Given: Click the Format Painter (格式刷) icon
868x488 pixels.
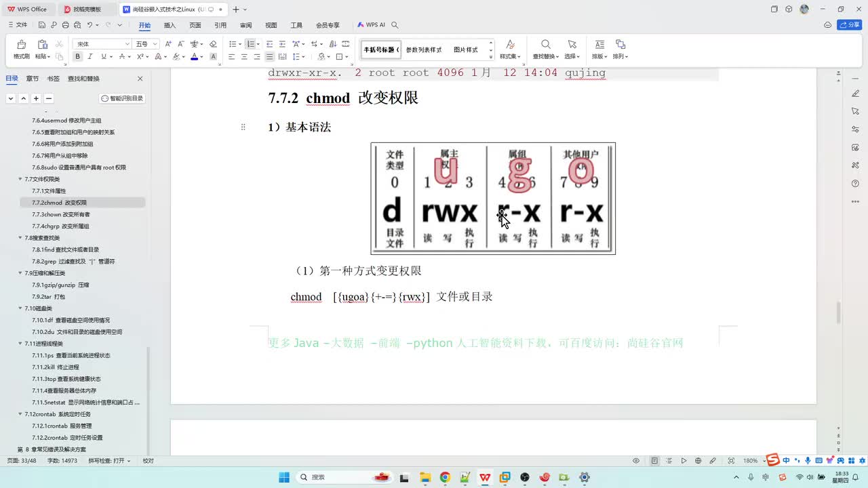Looking at the screenshot, I should (x=21, y=45).
